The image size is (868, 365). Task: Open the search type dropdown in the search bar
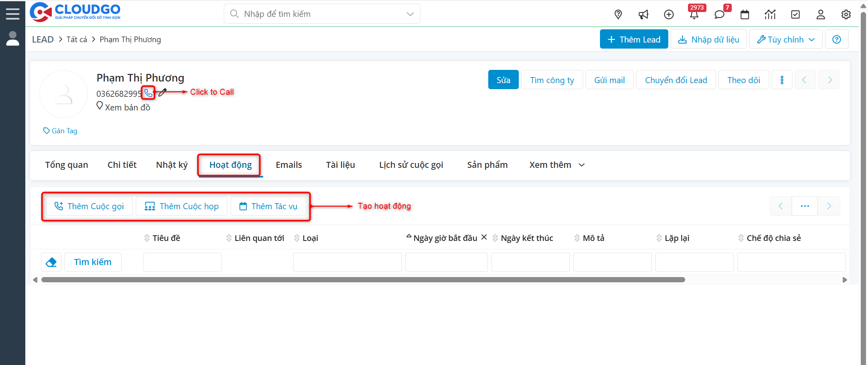[410, 13]
